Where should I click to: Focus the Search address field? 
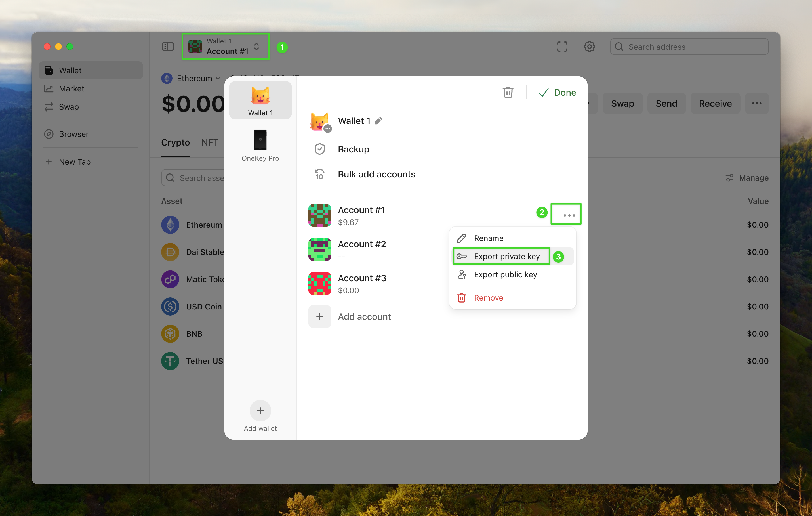(689, 47)
